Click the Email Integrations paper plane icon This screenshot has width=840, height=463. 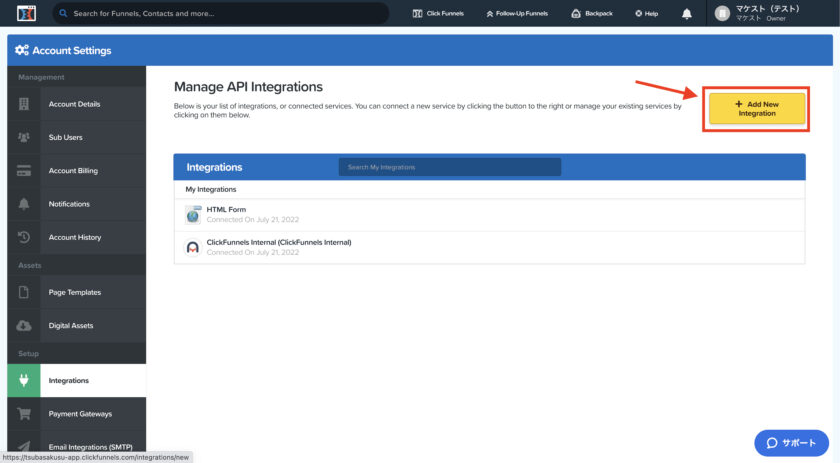click(x=24, y=446)
